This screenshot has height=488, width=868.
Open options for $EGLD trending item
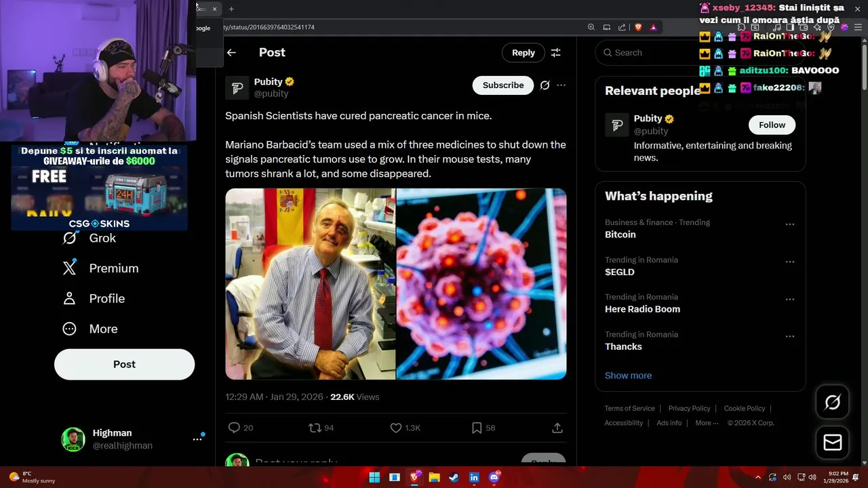pyautogui.click(x=789, y=262)
